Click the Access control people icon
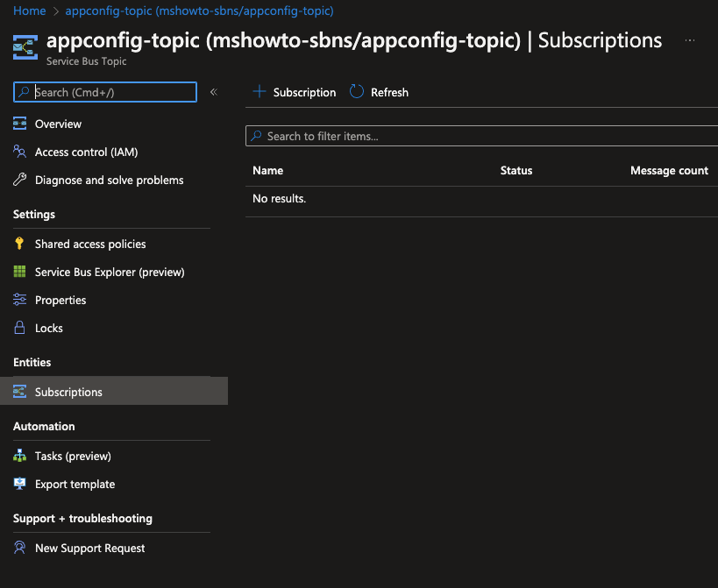 [19, 152]
